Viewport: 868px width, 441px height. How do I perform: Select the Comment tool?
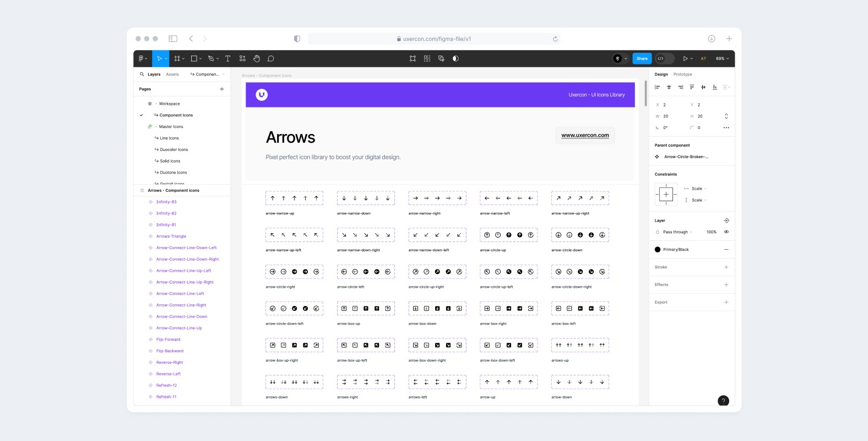click(x=271, y=58)
